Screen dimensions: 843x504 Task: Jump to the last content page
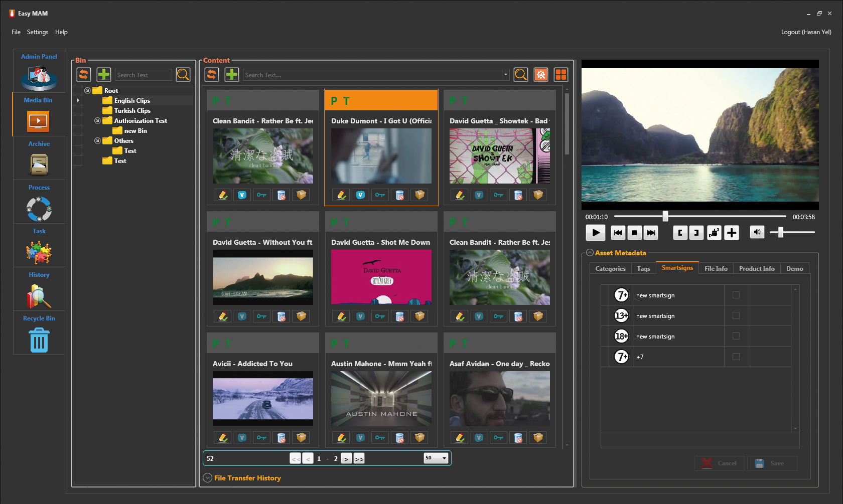click(359, 458)
